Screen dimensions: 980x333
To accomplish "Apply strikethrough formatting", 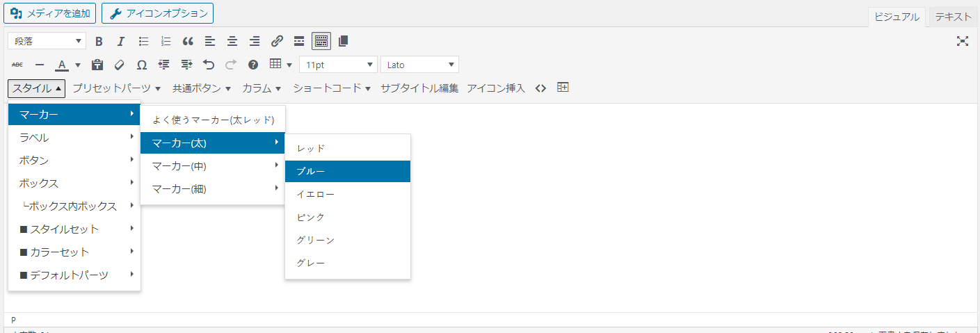I will pos(17,65).
